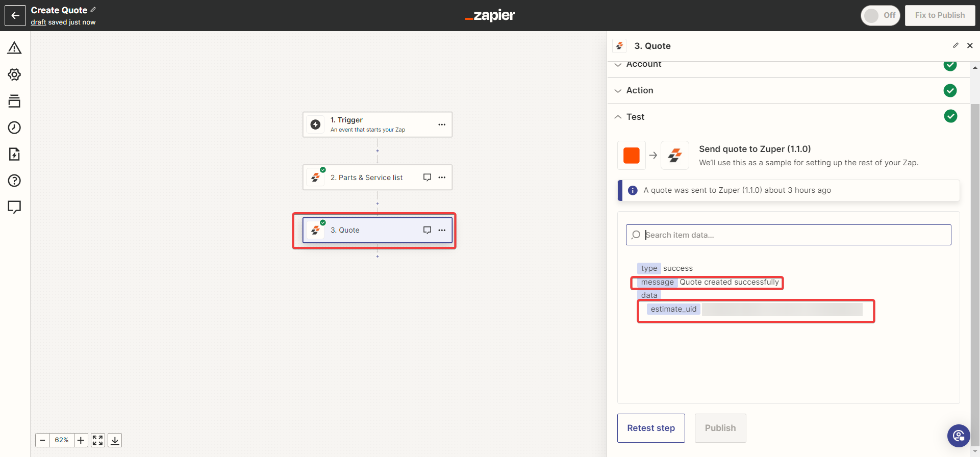Open the support chat bubble
Viewport: 980px width, 457px height.
click(x=959, y=436)
